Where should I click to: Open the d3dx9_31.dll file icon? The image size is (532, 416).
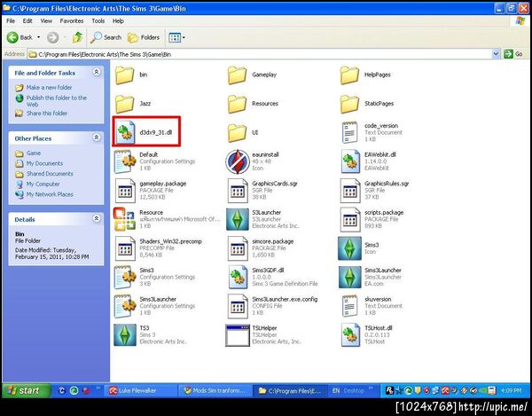click(125, 132)
